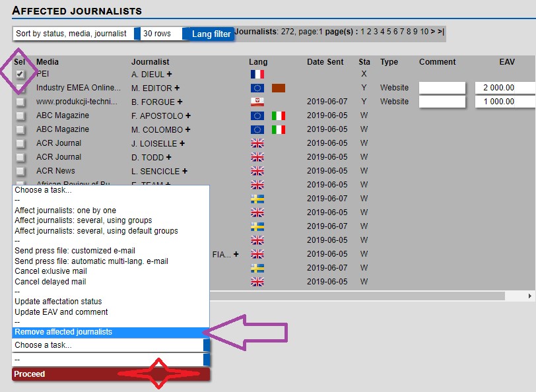
Task: Click the plus icon beside A. DIEUL
Action: coord(169,74)
